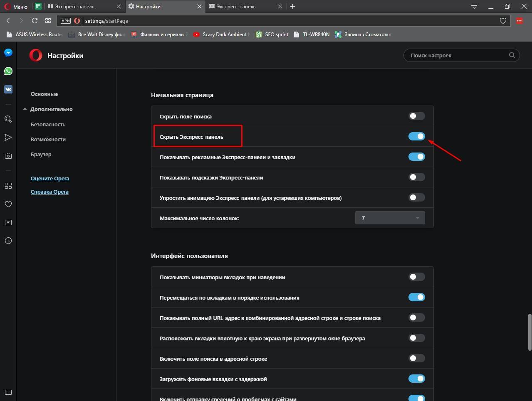Toggle 'Скрыть поле поиска' switch
Image resolution: width=532 pixels, height=401 pixels.
pos(416,116)
